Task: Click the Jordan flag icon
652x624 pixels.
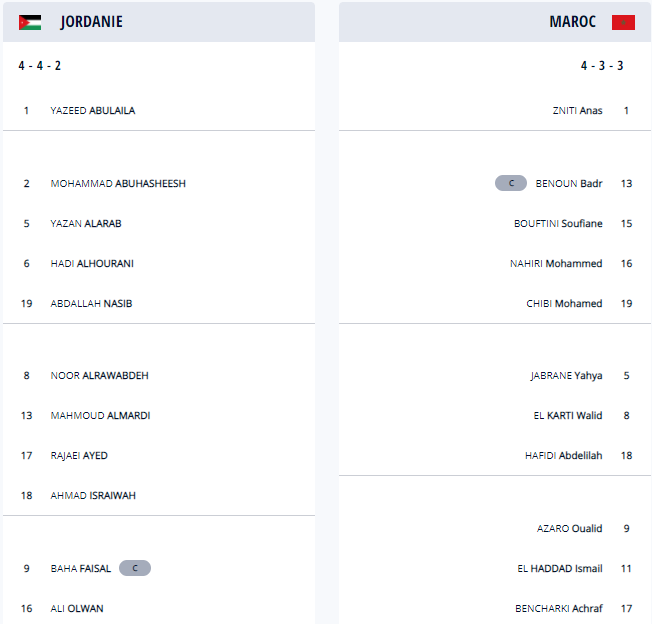Action: (30, 22)
